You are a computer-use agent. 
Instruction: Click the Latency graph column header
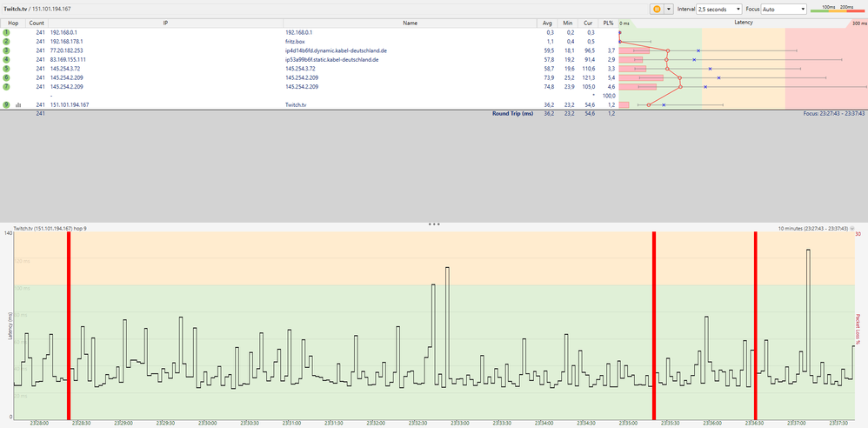pyautogui.click(x=743, y=23)
